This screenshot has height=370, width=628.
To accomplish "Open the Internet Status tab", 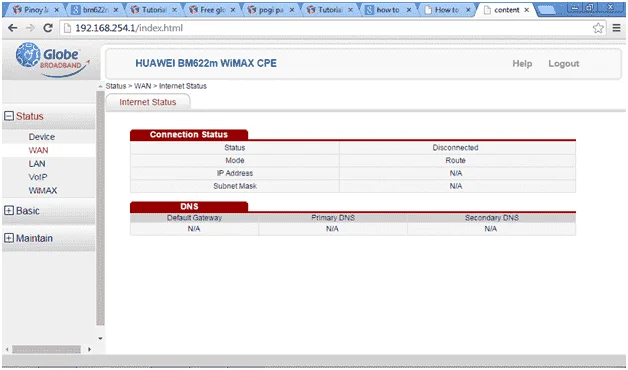I will pyautogui.click(x=148, y=102).
